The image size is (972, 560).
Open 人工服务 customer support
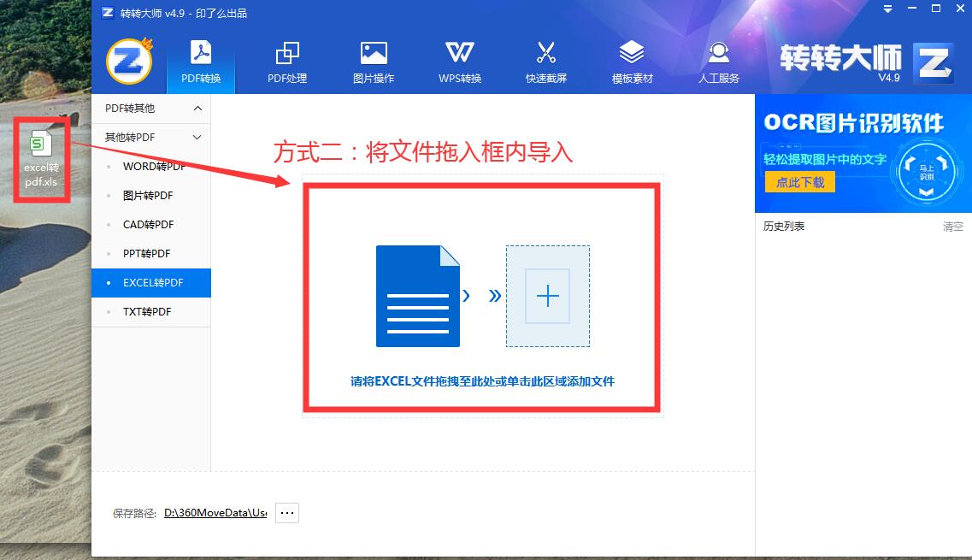point(718,62)
